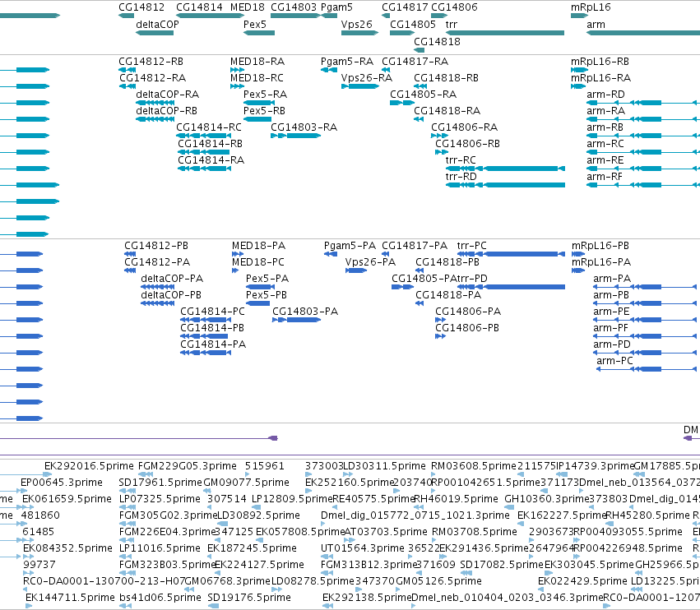Click protein Pgam5-PA label
Viewport: 700px width, 610px height.
pyautogui.click(x=350, y=246)
